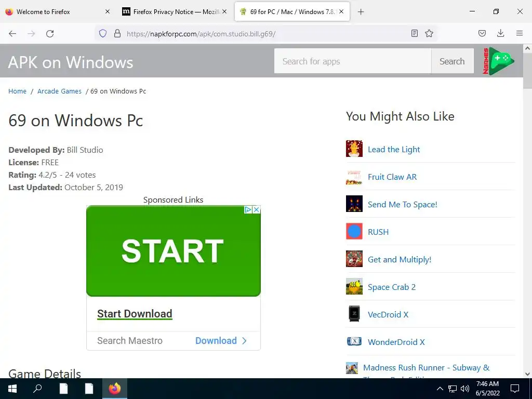Image resolution: width=532 pixels, height=399 pixels.
Task: Open the Firefox downloads panel
Action: pyautogui.click(x=500, y=33)
